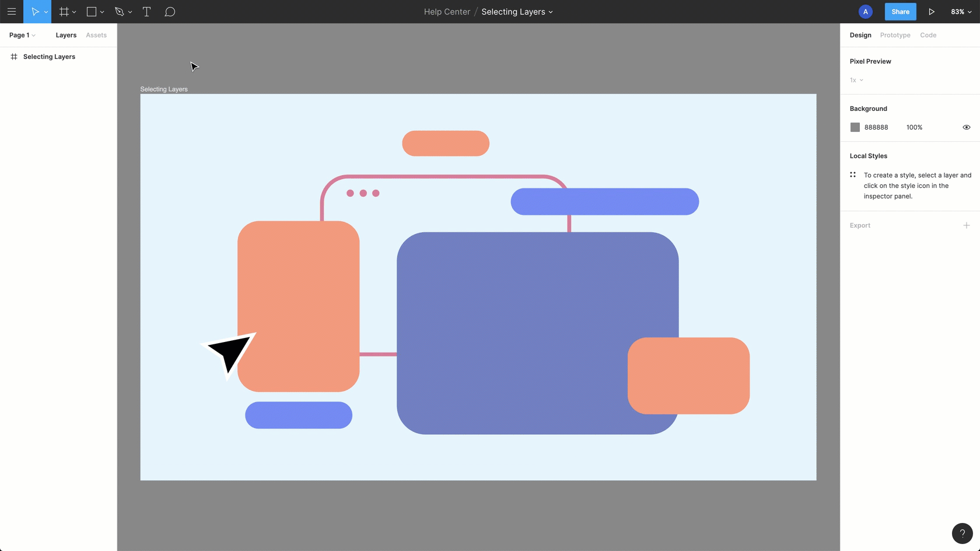Viewport: 980px width, 551px height.
Task: Open the help question mark button
Action: pos(962,533)
